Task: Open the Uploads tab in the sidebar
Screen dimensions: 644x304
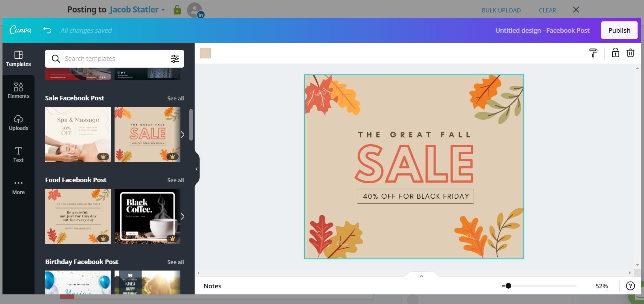Action: [x=19, y=122]
